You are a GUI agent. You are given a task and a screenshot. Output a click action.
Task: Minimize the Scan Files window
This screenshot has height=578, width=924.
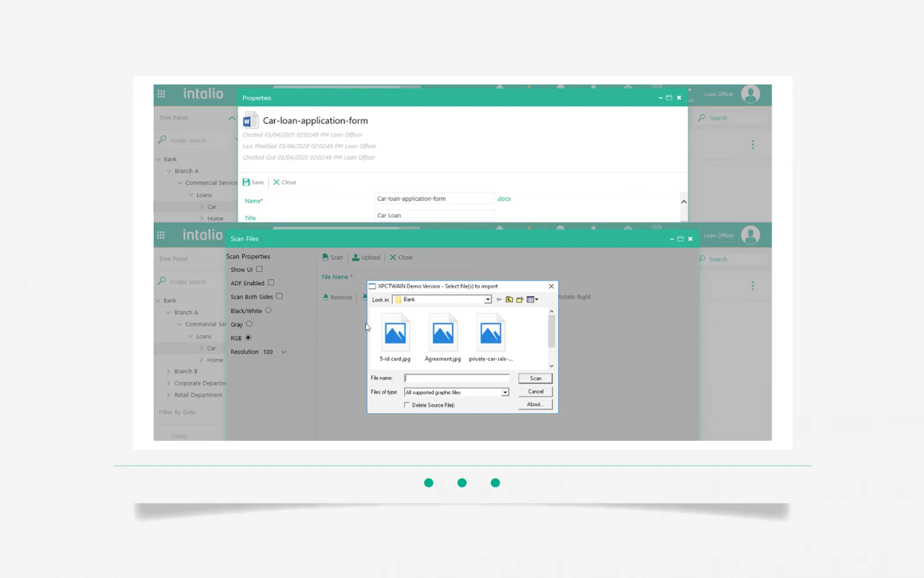click(672, 239)
